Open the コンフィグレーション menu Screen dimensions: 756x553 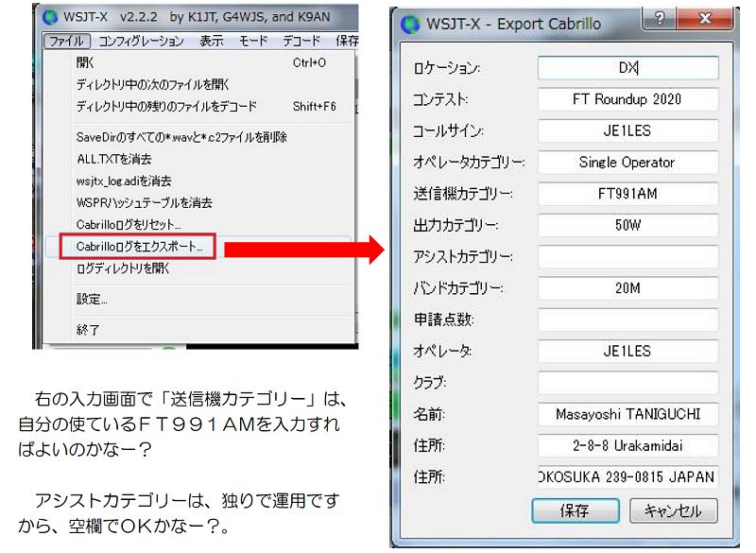pos(141,41)
